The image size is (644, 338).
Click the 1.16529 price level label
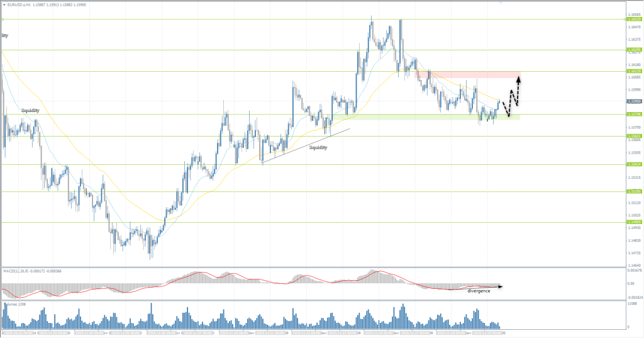click(633, 20)
